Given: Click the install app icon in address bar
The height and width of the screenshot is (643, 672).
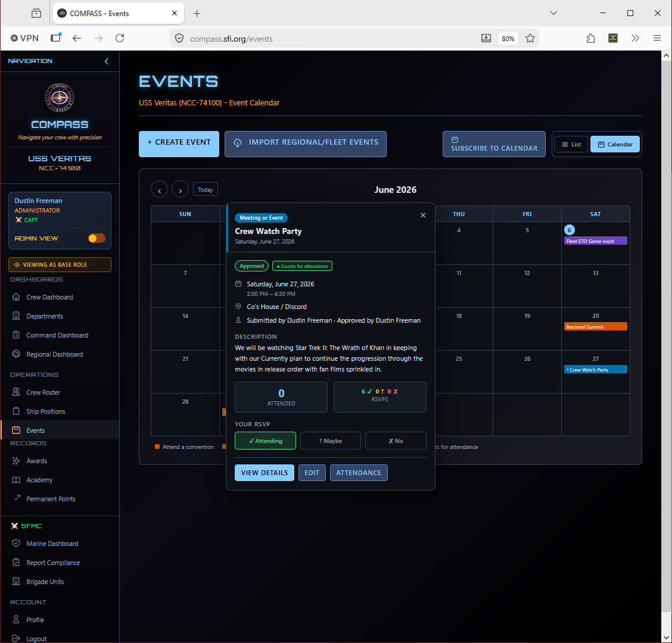Looking at the screenshot, I should tap(486, 38).
